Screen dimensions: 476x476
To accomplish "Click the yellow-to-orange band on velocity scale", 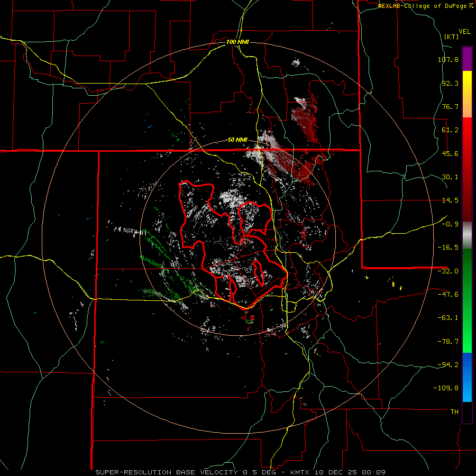I will click(x=467, y=94).
